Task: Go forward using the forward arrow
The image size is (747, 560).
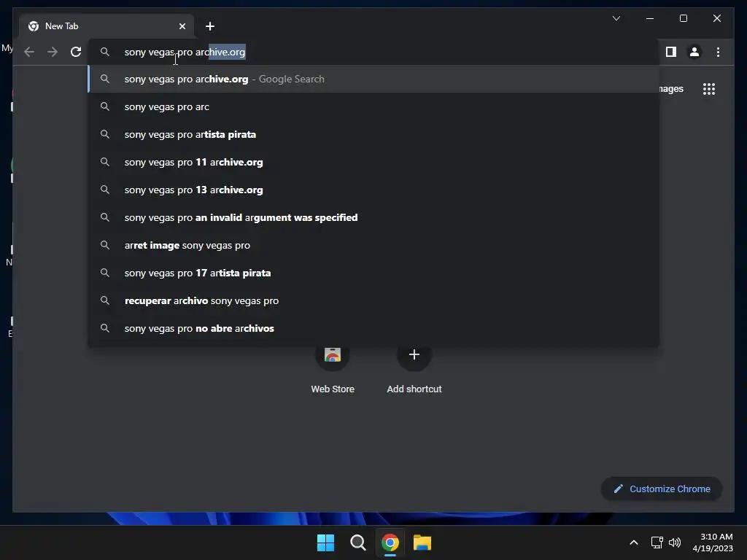Action: [53, 52]
